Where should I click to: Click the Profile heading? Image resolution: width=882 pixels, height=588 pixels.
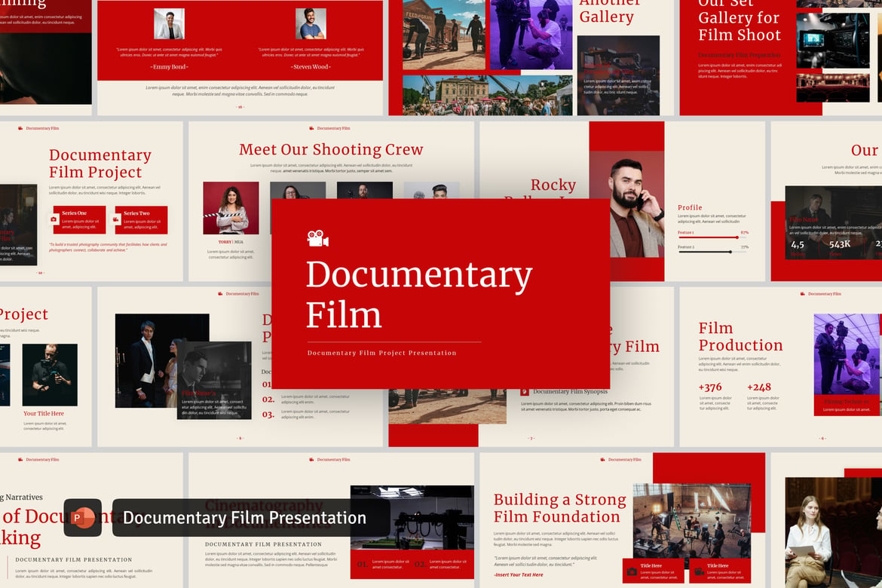(x=690, y=207)
